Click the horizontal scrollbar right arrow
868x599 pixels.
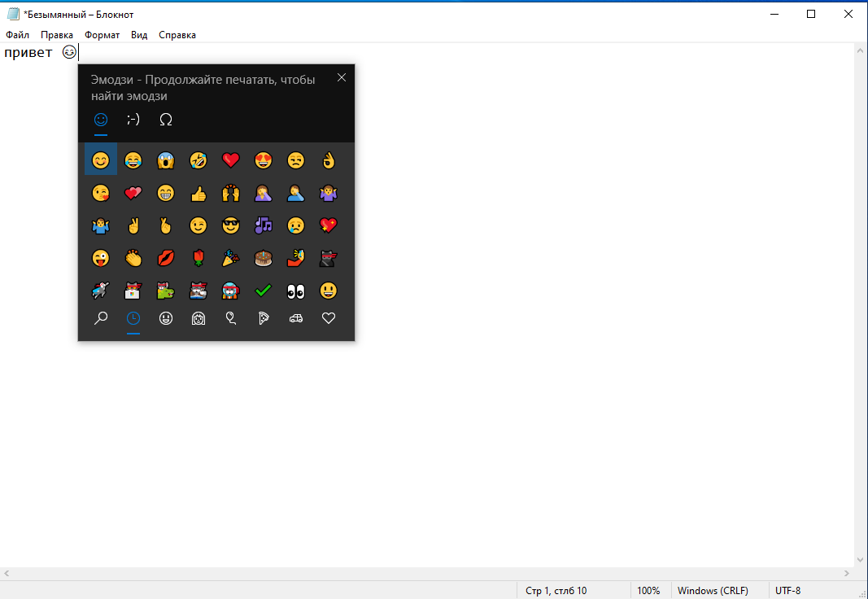(x=847, y=574)
